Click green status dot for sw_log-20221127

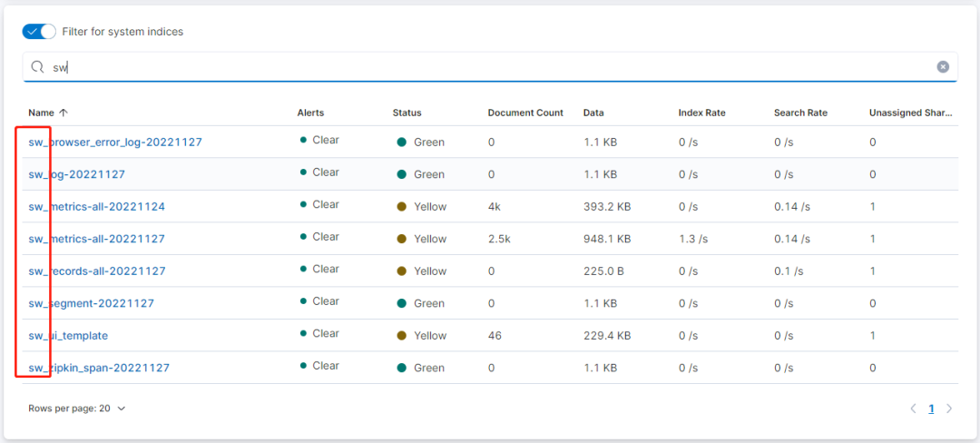coord(401,174)
